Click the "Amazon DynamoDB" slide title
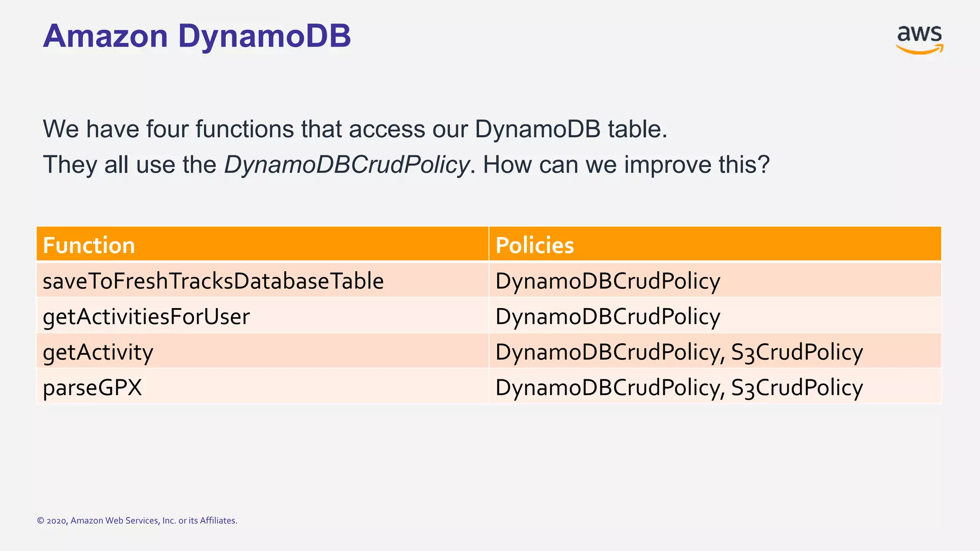This screenshot has height=551, width=980. click(197, 36)
